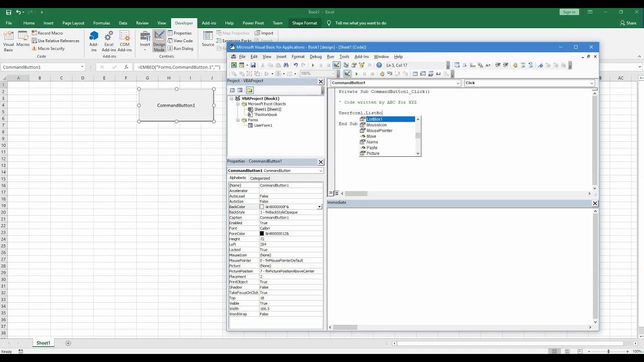
Task: Close the Project - VBAProject pane
Action: [320, 81]
